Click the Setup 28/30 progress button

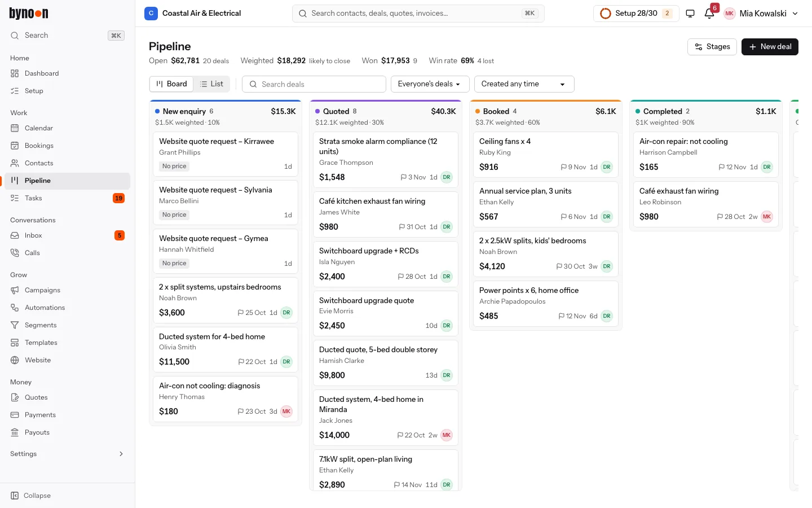[x=636, y=14]
